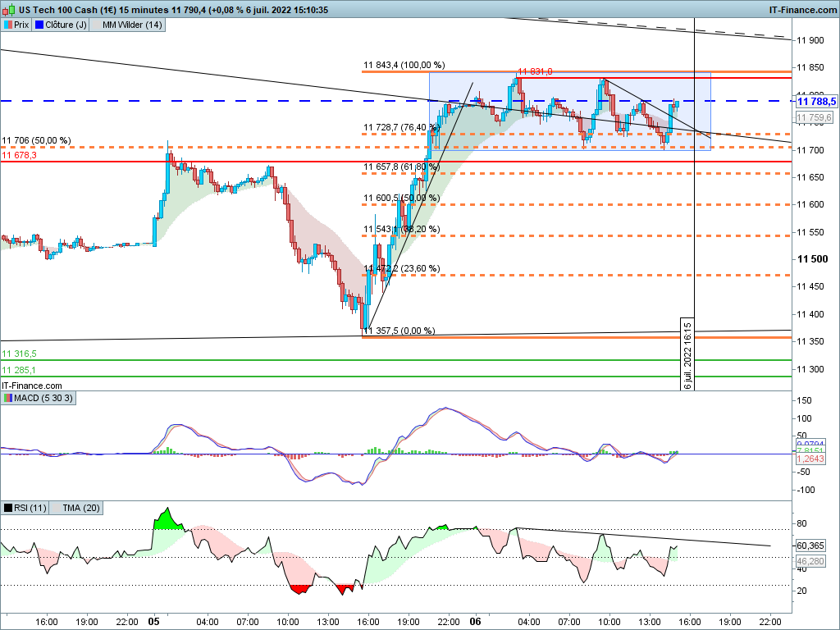
Task: Select the Fibonacci label 11 472,2 (23,60 %)
Action: pyautogui.click(x=402, y=268)
